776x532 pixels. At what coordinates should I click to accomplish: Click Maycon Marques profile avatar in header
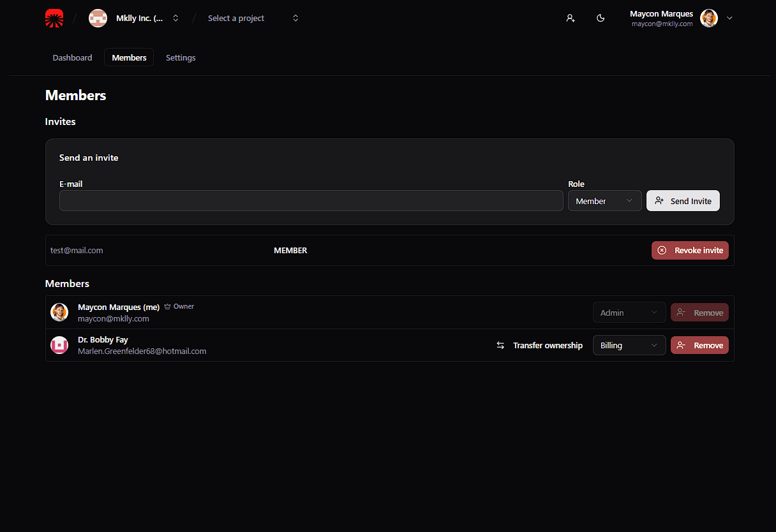click(708, 18)
